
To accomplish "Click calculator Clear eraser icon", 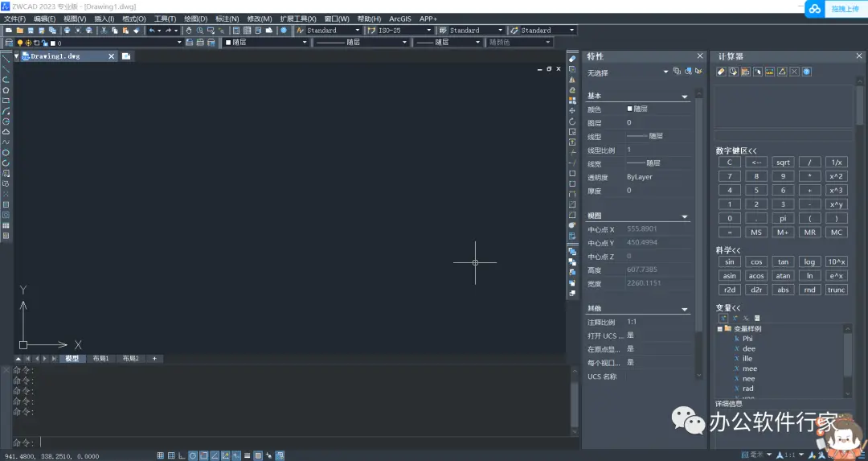I will pos(721,72).
